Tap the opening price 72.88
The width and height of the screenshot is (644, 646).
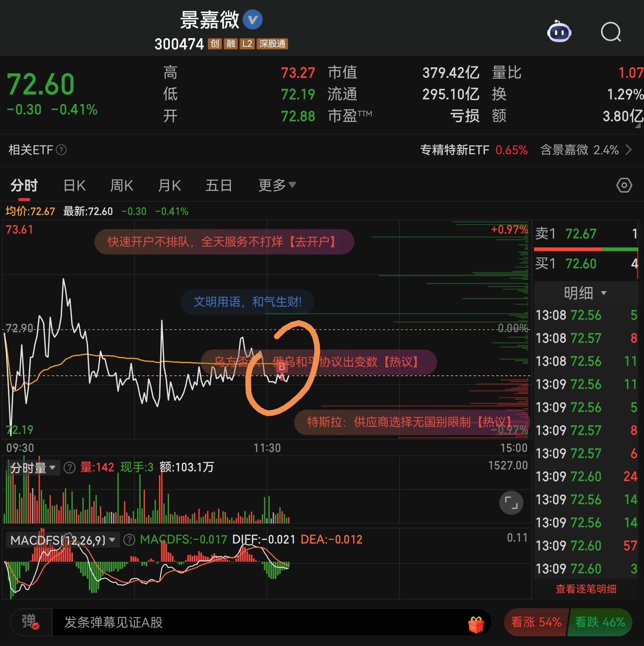[x=298, y=116]
